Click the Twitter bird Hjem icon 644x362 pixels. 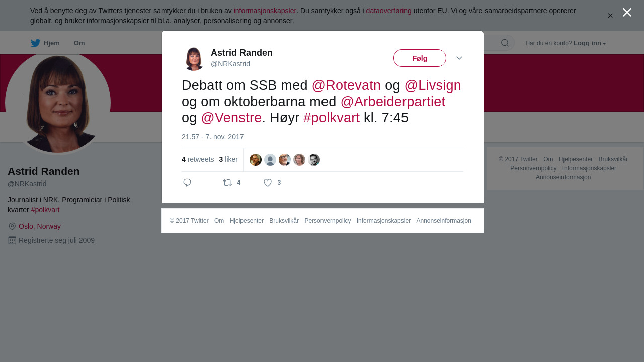click(35, 43)
